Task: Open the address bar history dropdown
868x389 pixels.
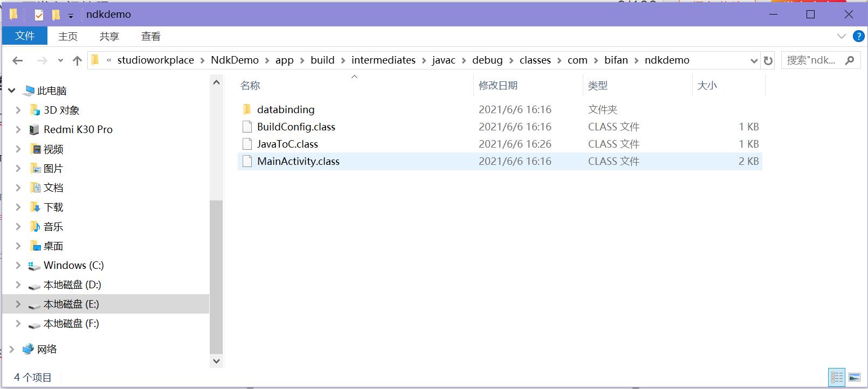Action: point(754,61)
